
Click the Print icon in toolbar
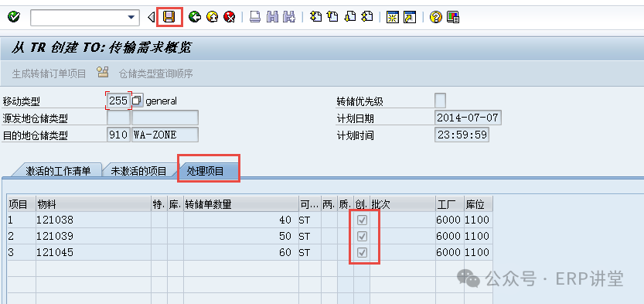click(x=255, y=17)
